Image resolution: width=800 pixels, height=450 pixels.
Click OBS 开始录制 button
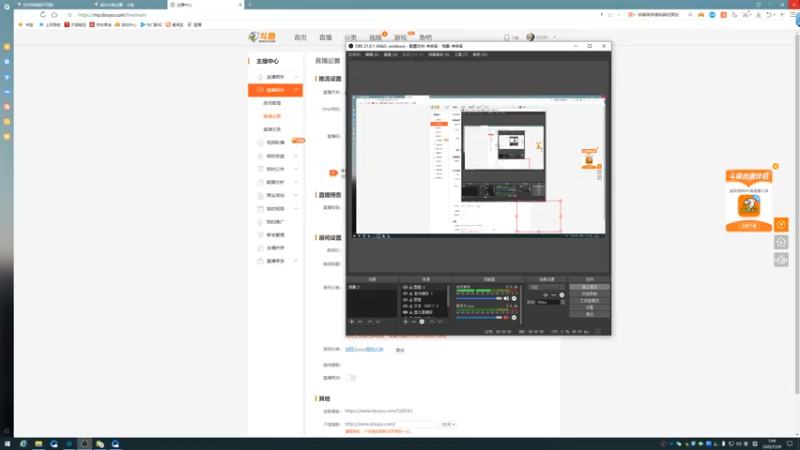pyautogui.click(x=589, y=294)
